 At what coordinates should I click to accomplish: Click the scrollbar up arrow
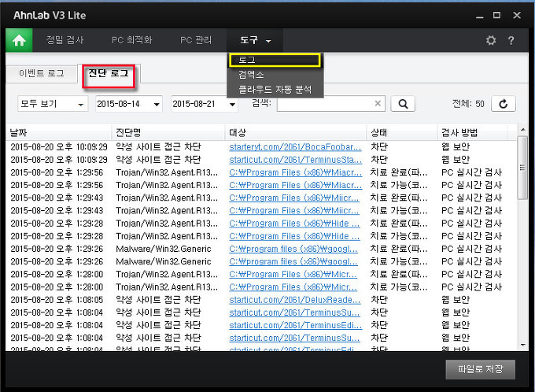(x=522, y=130)
